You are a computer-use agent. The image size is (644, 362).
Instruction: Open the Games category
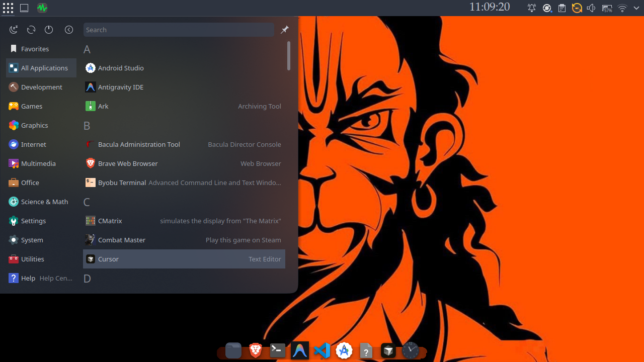pyautogui.click(x=41, y=106)
